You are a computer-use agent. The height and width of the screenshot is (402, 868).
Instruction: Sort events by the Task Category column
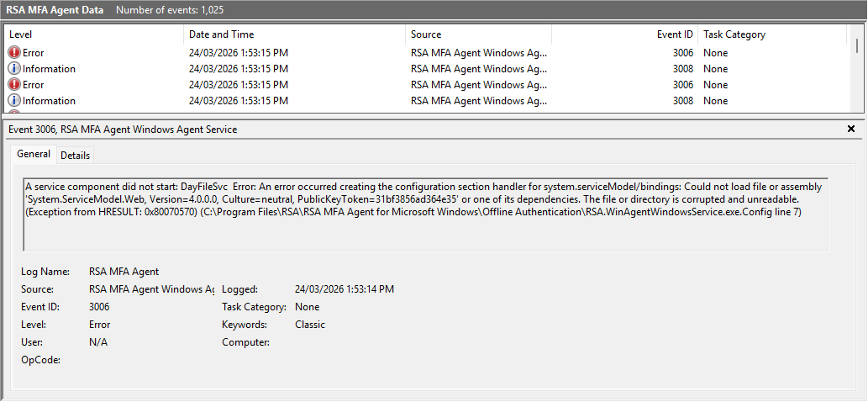(772, 34)
